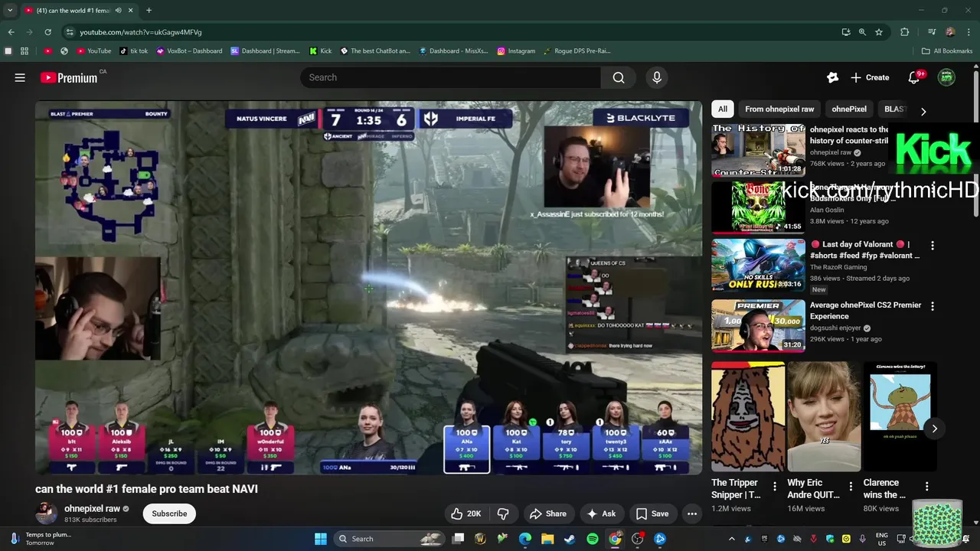The width and height of the screenshot is (980, 551).
Task: Click the address bar URL
Action: click(141, 32)
